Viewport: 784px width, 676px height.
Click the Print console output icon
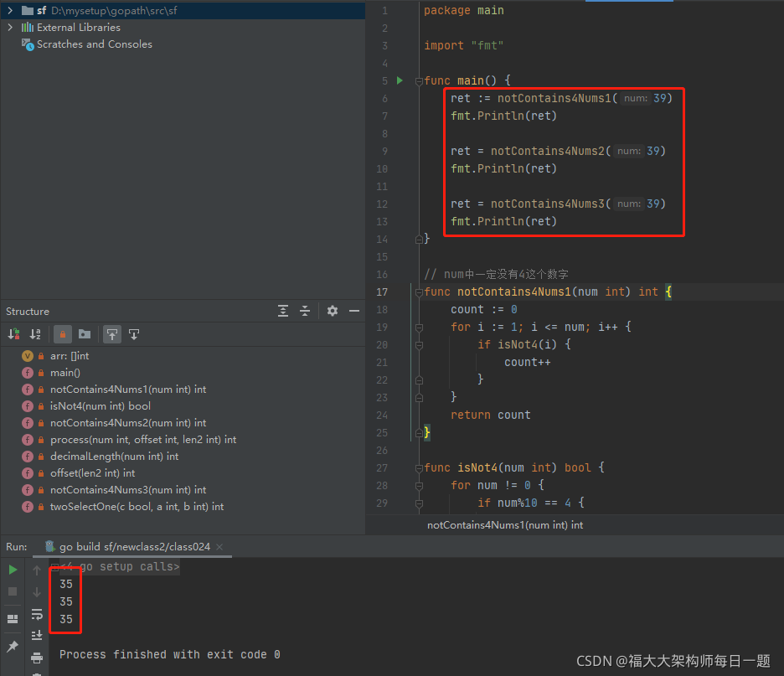tap(37, 658)
